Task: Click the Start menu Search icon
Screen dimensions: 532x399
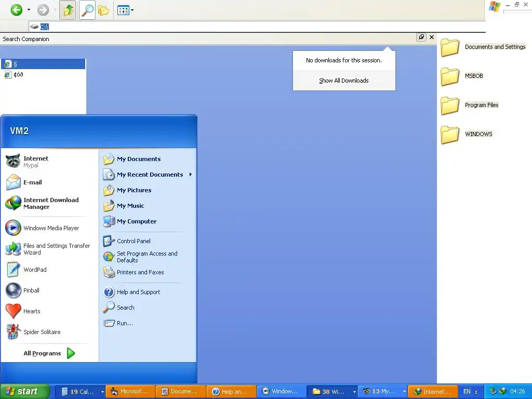Action: [x=109, y=308]
